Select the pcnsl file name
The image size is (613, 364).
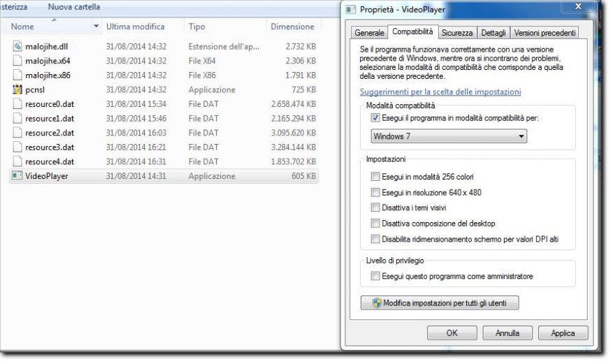point(35,90)
